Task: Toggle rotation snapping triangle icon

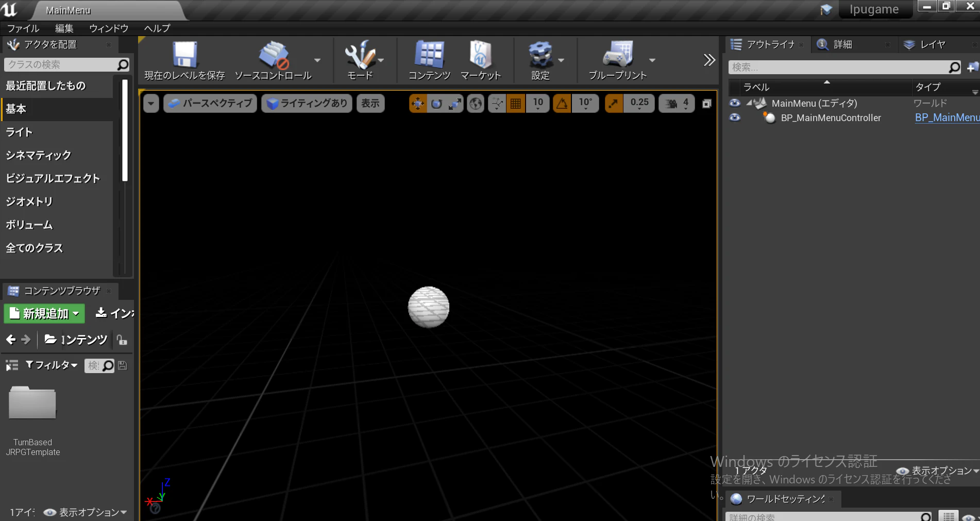Action: [x=562, y=104]
